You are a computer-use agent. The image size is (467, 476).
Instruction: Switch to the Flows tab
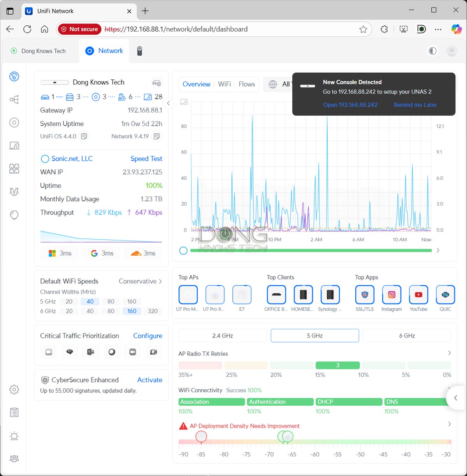247,84
